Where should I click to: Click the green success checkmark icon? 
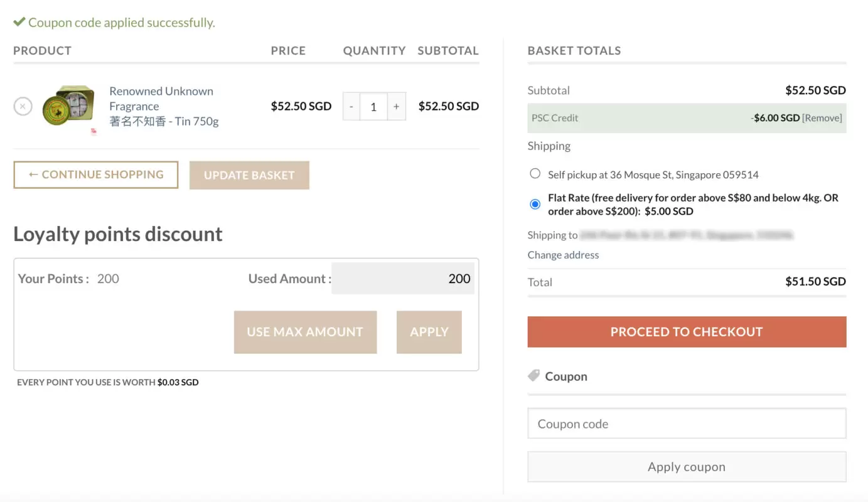pos(19,23)
